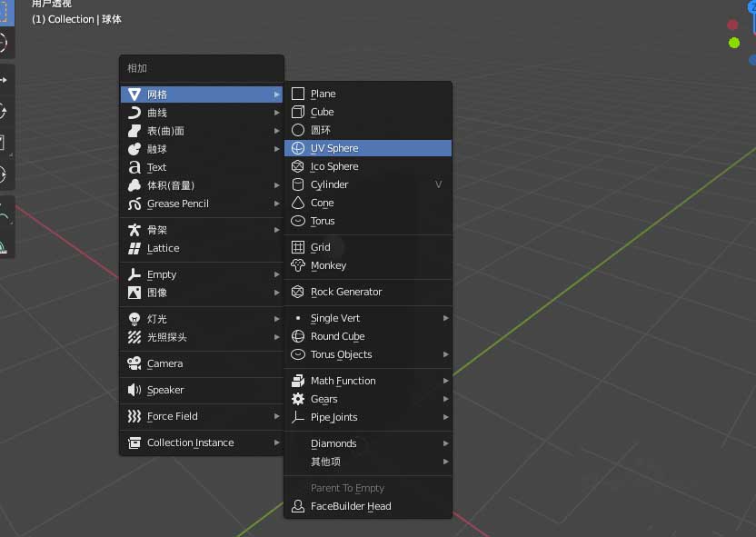The image size is (756, 537).
Task: Open the 光照探头 menu entry
Action: pos(202,337)
